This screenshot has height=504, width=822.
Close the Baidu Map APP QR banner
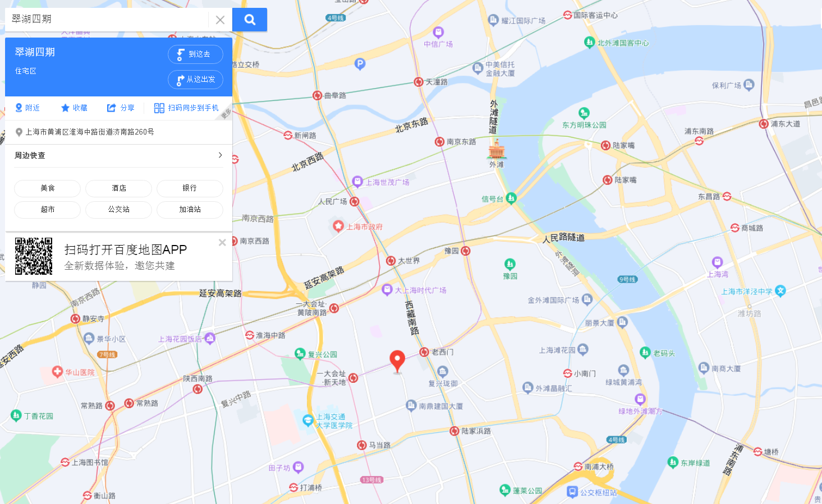[x=222, y=243]
